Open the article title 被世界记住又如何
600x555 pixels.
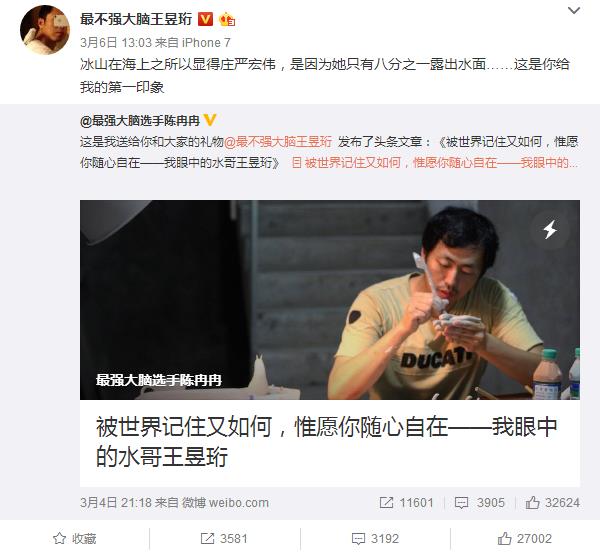tap(327, 442)
